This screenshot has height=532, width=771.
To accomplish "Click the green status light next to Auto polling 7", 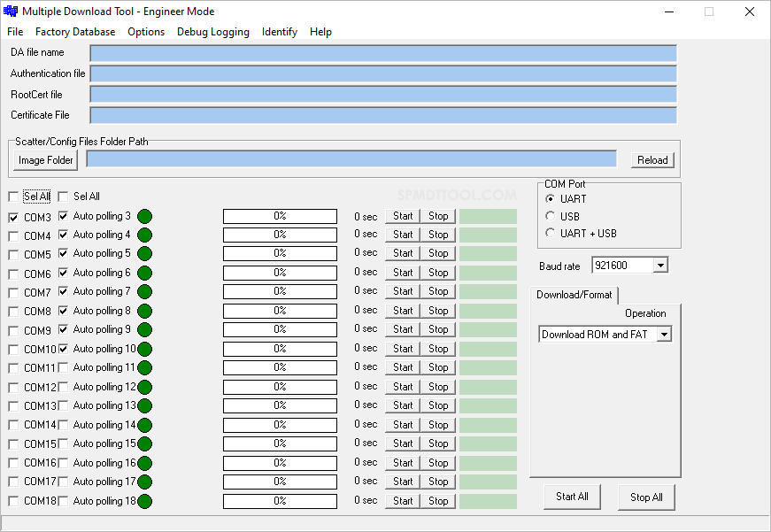I will tap(144, 291).
